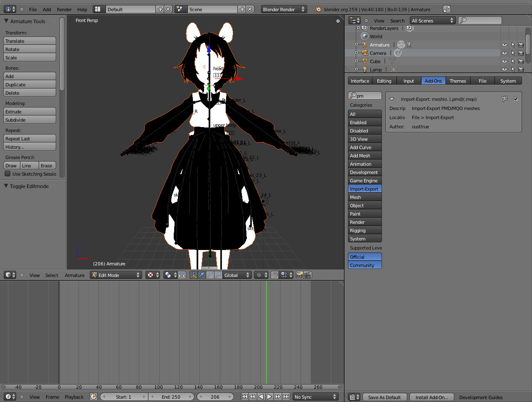Click the 3D manipulator toggle icon
The width and height of the screenshot is (532, 402).
click(193, 275)
